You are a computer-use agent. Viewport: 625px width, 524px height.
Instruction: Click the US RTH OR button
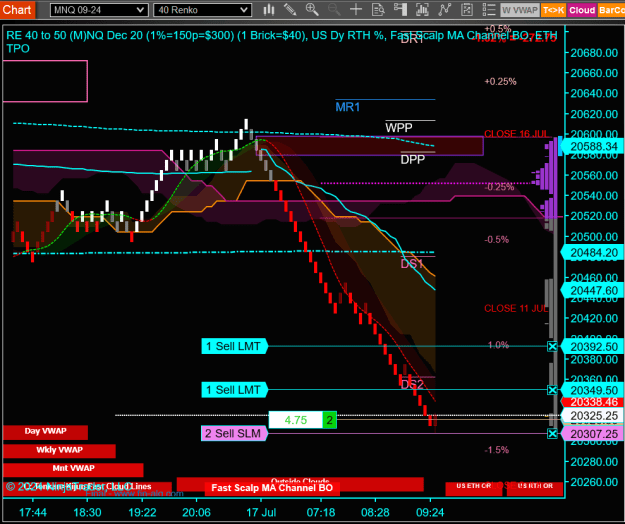tap(535, 489)
